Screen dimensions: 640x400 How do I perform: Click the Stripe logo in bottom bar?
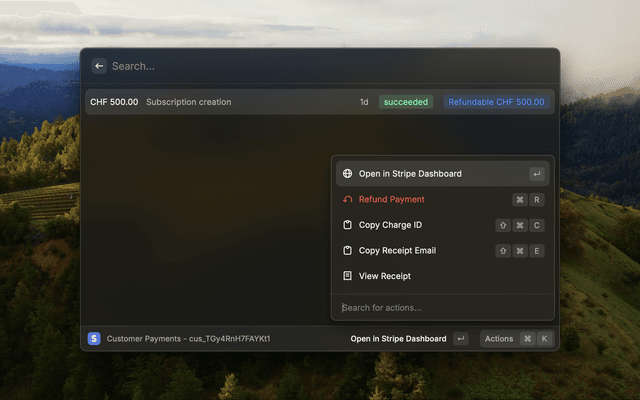pos(94,338)
